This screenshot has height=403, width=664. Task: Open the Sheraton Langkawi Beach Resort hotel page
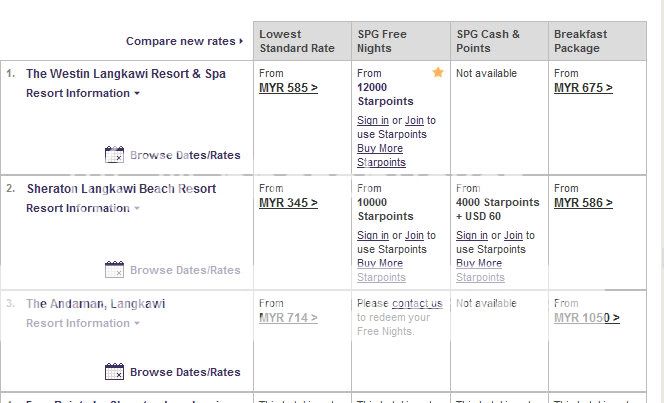point(121,189)
